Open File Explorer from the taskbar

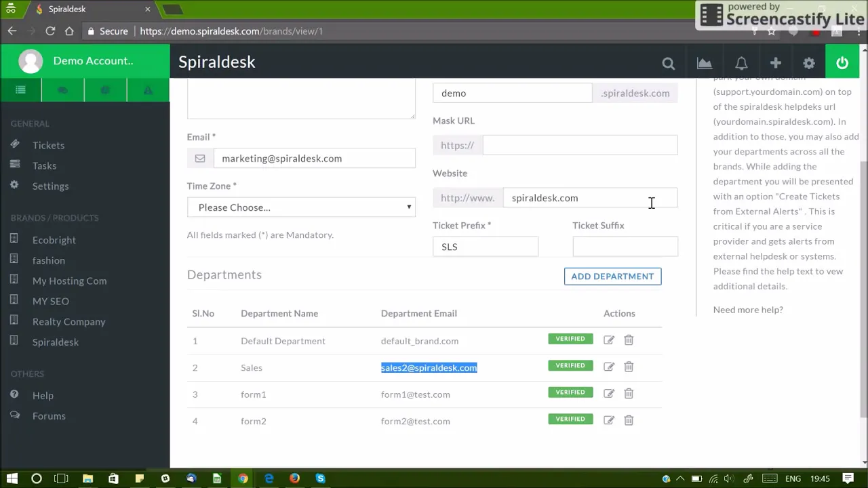coord(87,479)
